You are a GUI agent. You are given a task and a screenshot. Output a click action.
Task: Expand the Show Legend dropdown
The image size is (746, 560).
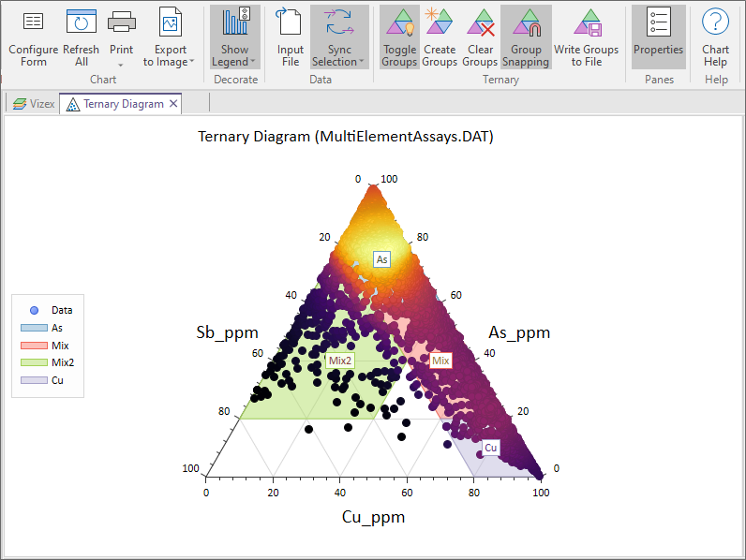pyautogui.click(x=253, y=62)
